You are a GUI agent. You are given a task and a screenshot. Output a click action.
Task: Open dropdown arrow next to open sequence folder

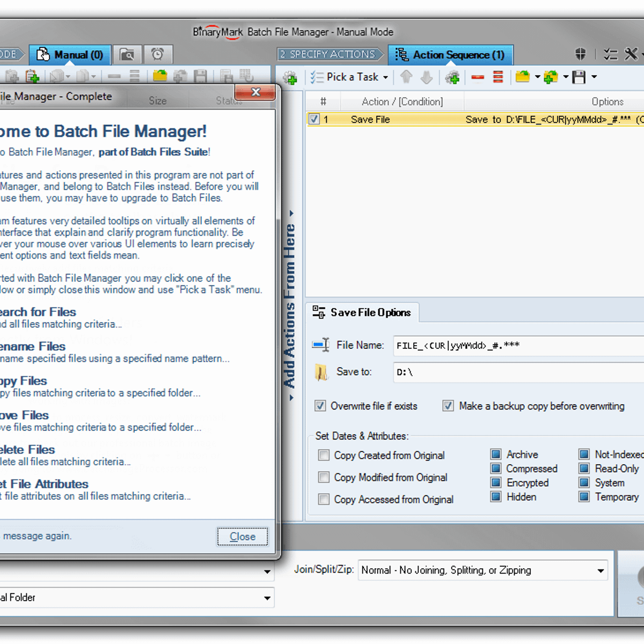(537, 77)
